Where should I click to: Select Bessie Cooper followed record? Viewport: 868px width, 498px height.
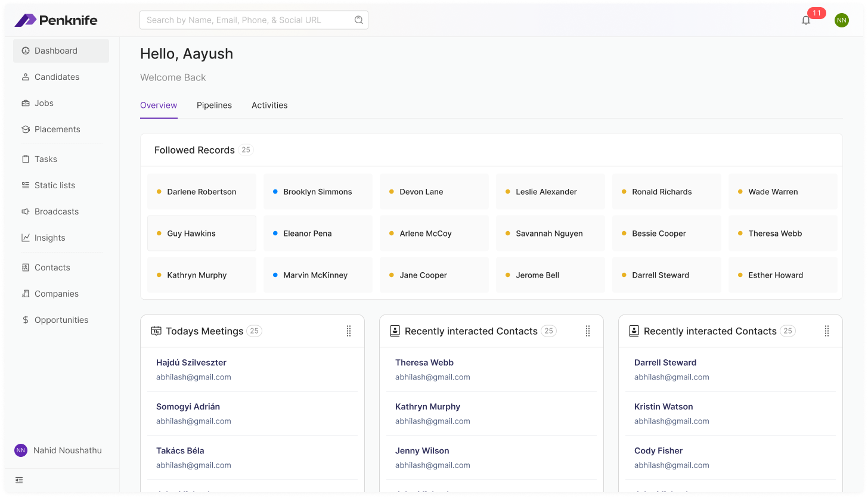(666, 234)
